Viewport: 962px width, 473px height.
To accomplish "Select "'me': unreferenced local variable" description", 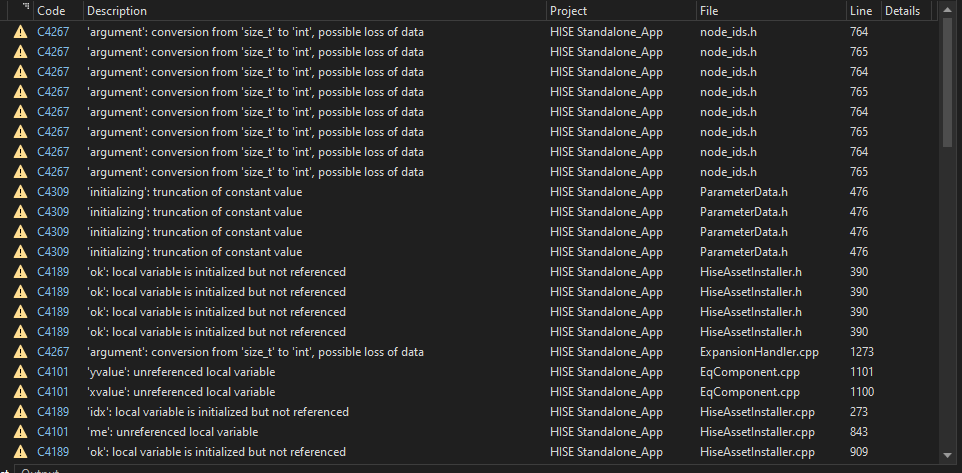I will tap(172, 432).
